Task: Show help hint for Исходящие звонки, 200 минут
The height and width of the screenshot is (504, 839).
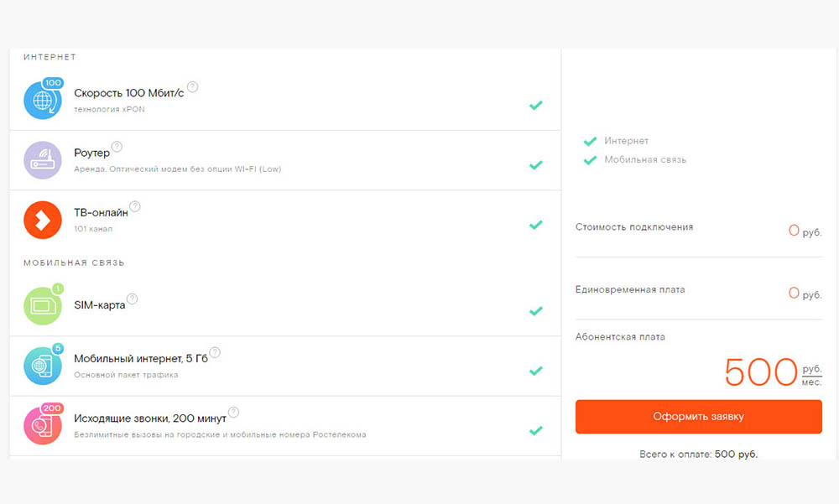Action: [233, 412]
